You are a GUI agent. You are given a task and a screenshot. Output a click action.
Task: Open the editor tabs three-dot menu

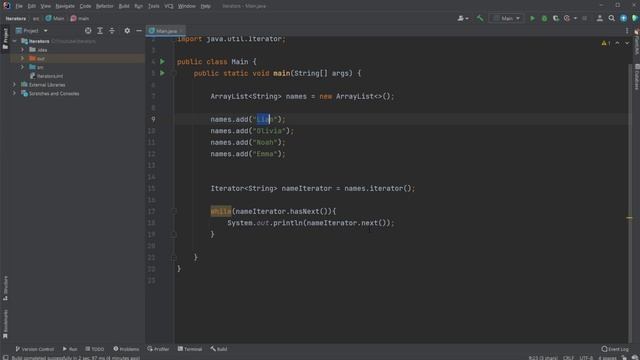click(627, 31)
